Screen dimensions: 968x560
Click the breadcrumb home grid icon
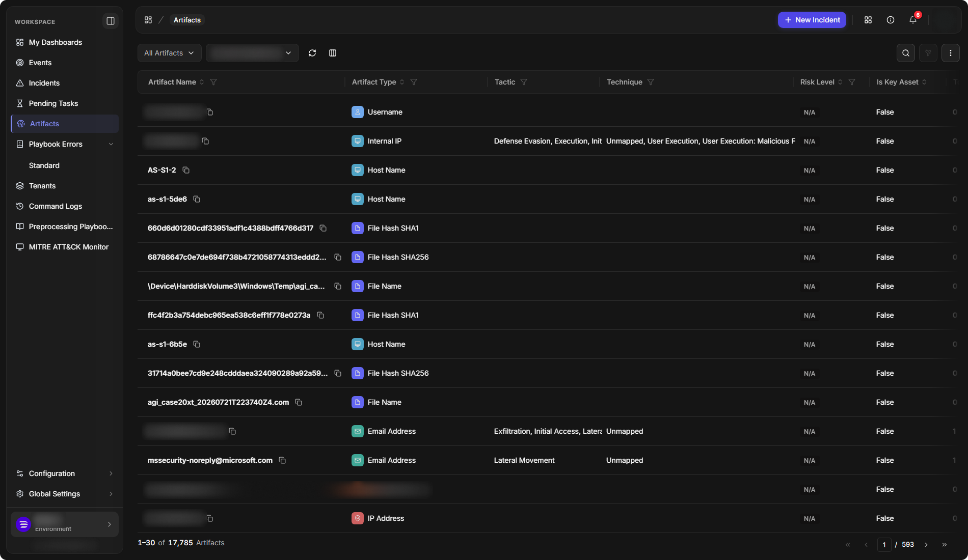148,20
